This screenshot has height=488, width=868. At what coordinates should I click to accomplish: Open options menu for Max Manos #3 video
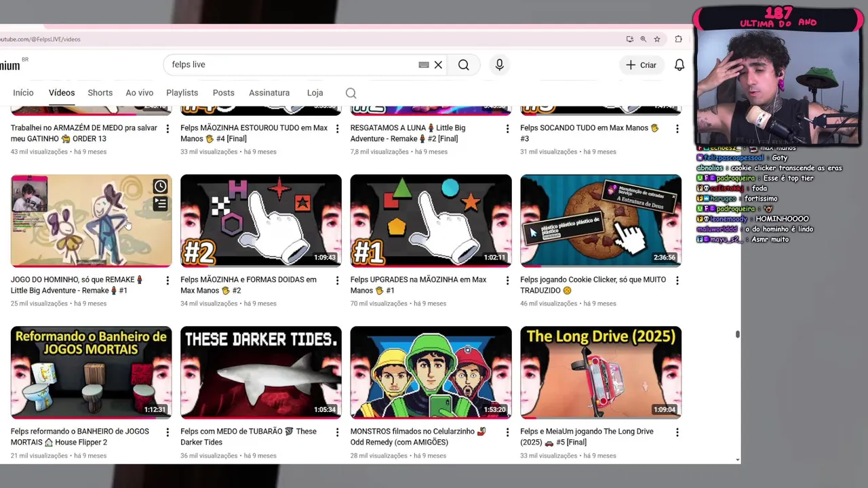pyautogui.click(x=677, y=129)
